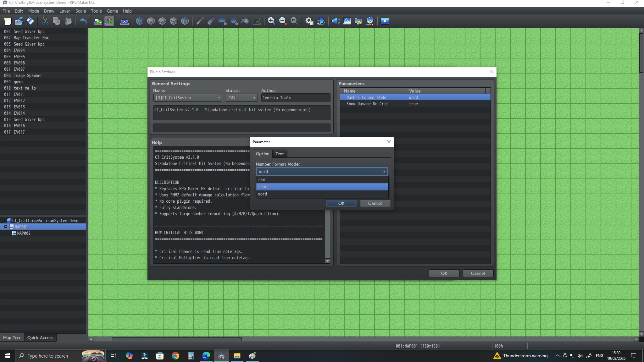
Task: Open the Database gear icon
Action: [309, 21]
